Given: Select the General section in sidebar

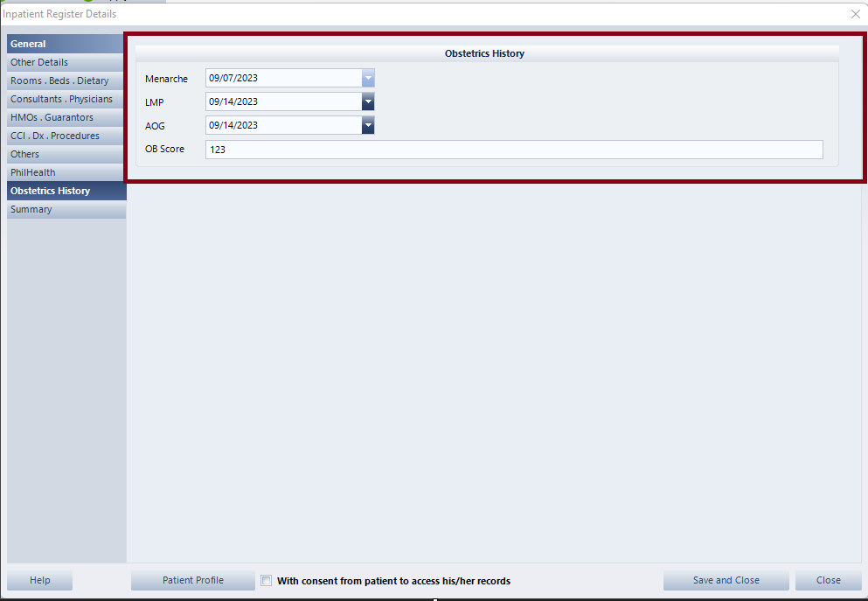Looking at the screenshot, I should [x=66, y=44].
